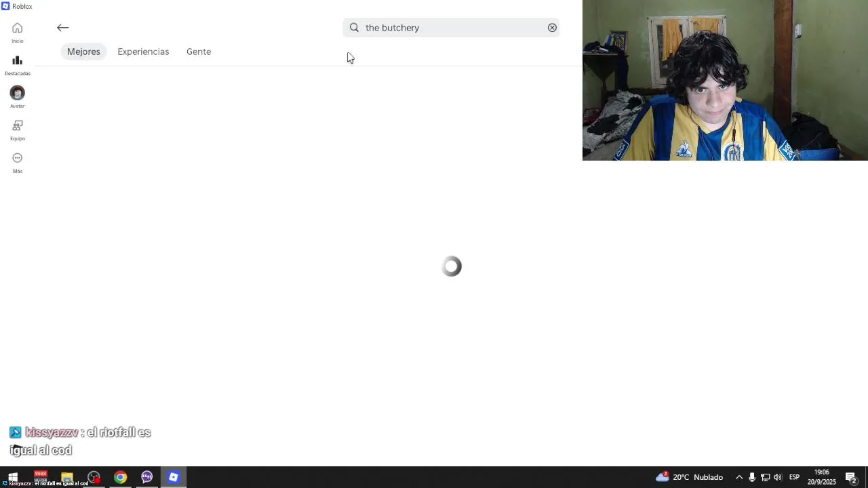868x488 pixels.
Task: Open the purple chat app in taskbar
Action: (146, 477)
